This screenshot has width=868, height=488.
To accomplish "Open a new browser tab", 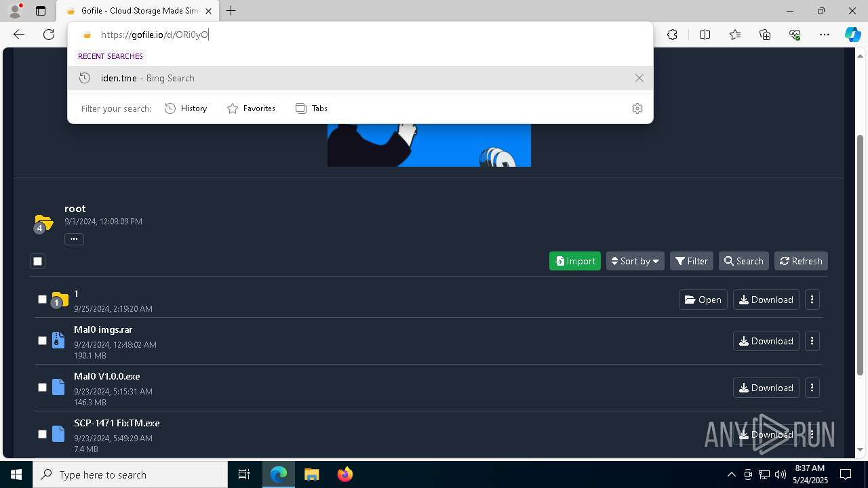I will point(231,11).
